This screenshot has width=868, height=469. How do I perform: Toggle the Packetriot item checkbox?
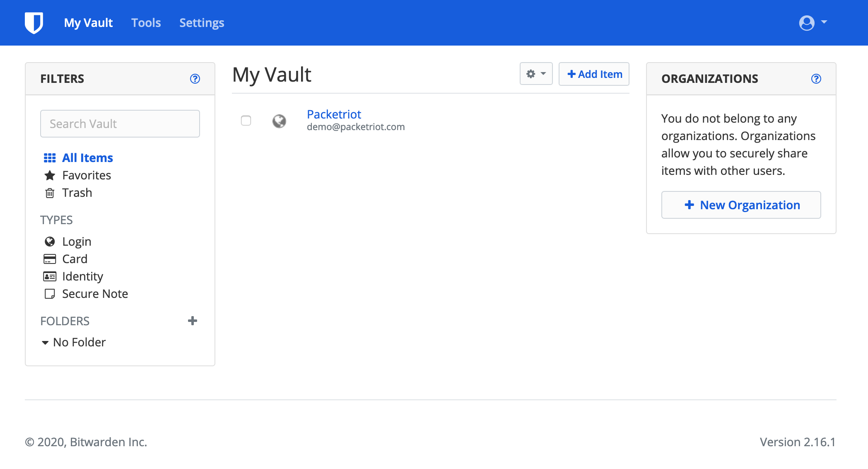246,120
